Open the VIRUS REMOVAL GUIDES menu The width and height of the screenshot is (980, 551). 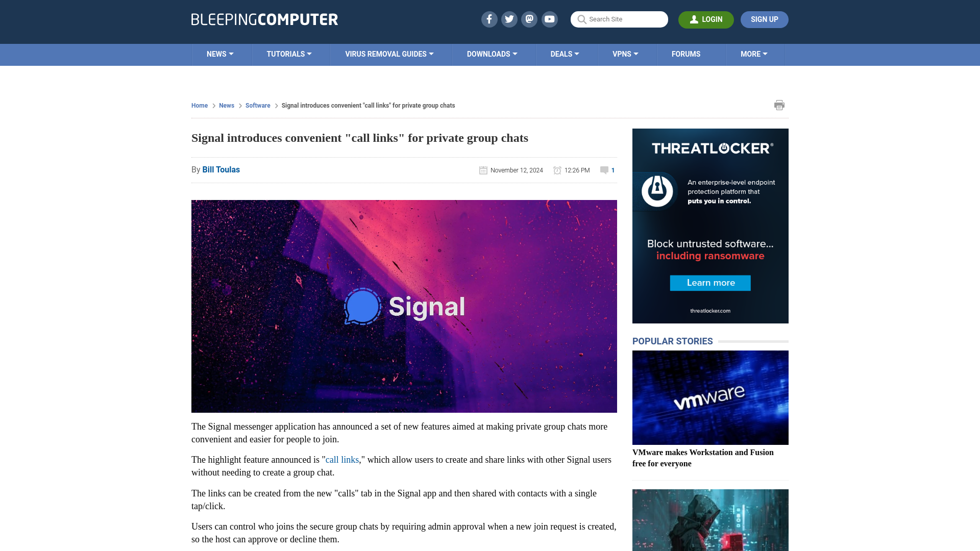click(x=389, y=54)
